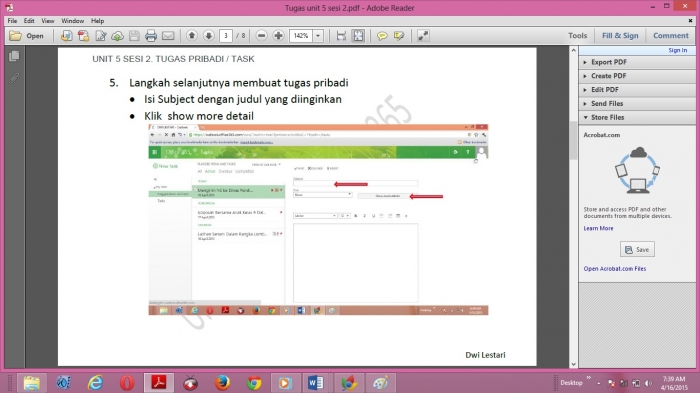The image size is (700, 393).
Task: Open File Explorer from taskbar
Action: (x=32, y=383)
